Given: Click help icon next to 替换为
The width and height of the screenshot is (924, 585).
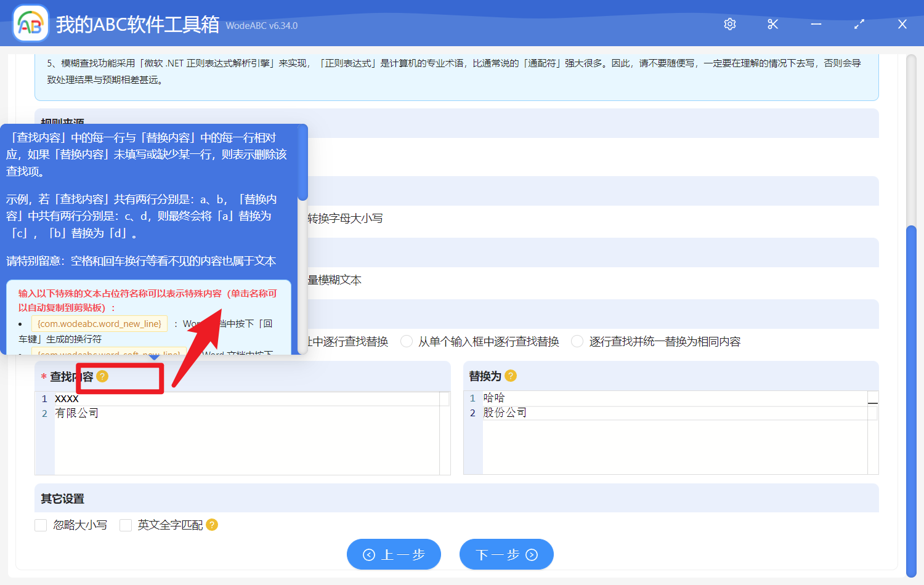Looking at the screenshot, I should coord(511,376).
